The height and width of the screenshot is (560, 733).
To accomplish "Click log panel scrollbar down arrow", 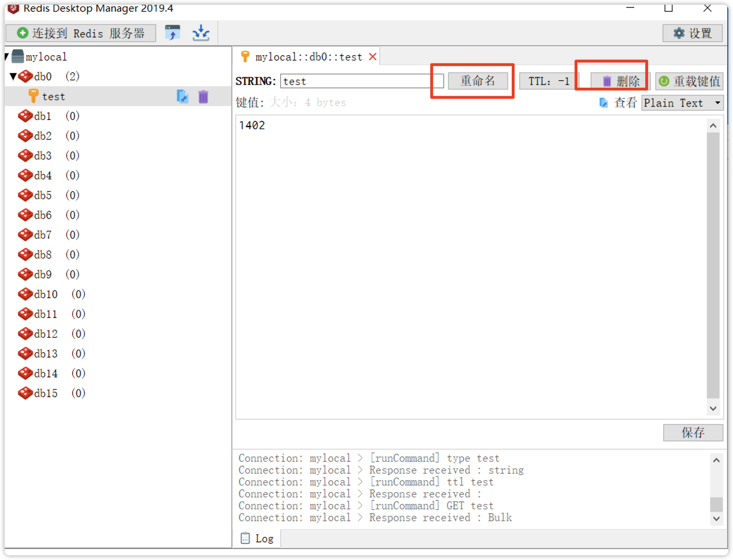I will tap(716, 519).
